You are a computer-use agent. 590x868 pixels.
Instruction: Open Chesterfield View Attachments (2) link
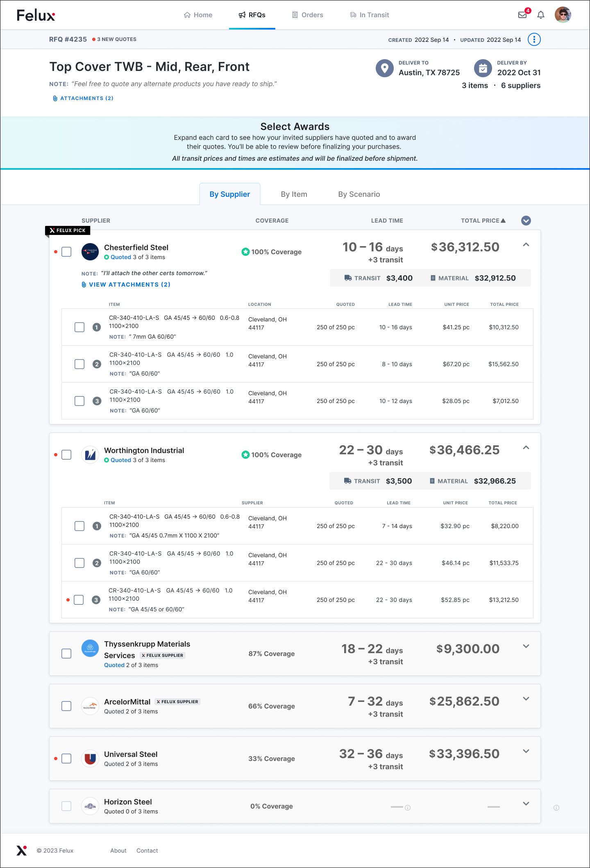(x=126, y=285)
